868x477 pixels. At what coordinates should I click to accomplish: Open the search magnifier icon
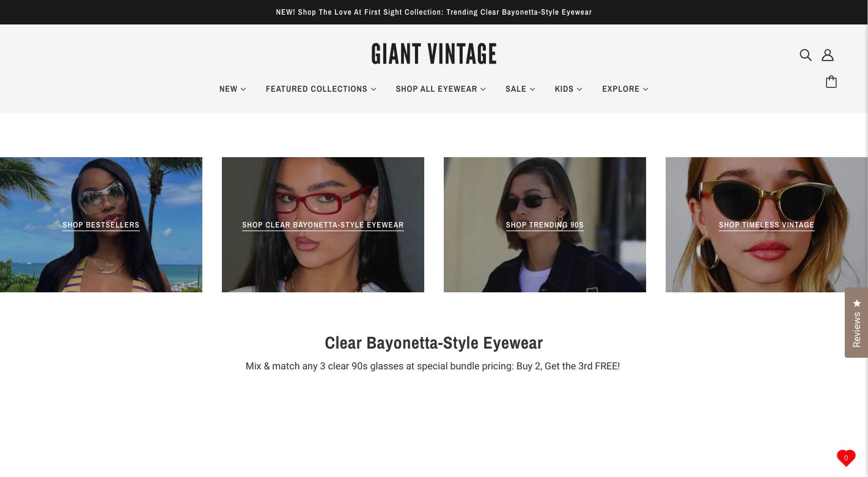806,55
